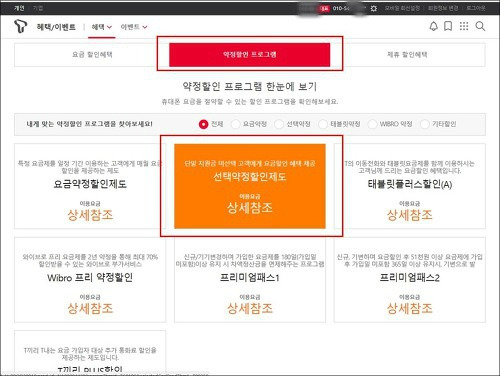Image resolution: width=500 pixels, height=376 pixels.
Task: Open the 요금약정할인제도 card
Action: coord(90,186)
